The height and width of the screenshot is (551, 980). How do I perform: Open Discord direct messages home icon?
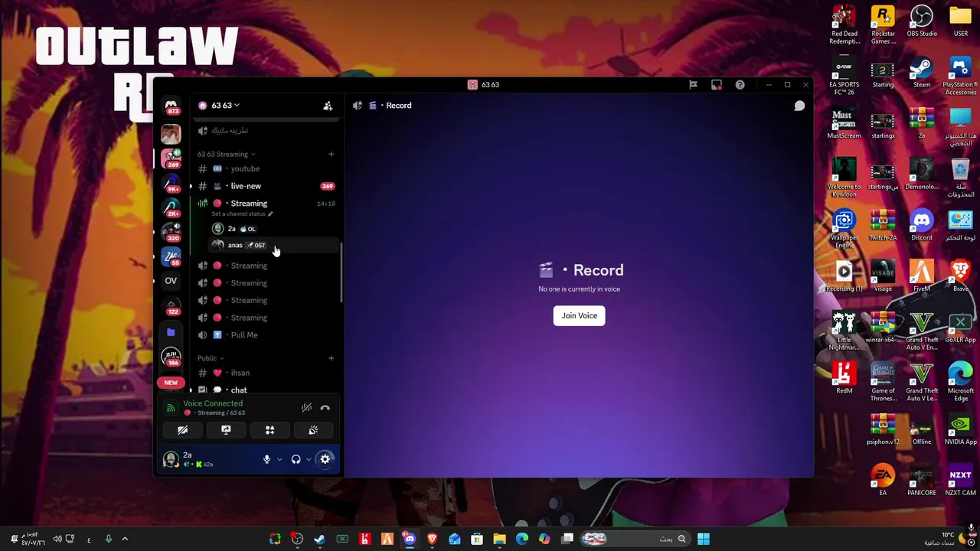[171, 106]
